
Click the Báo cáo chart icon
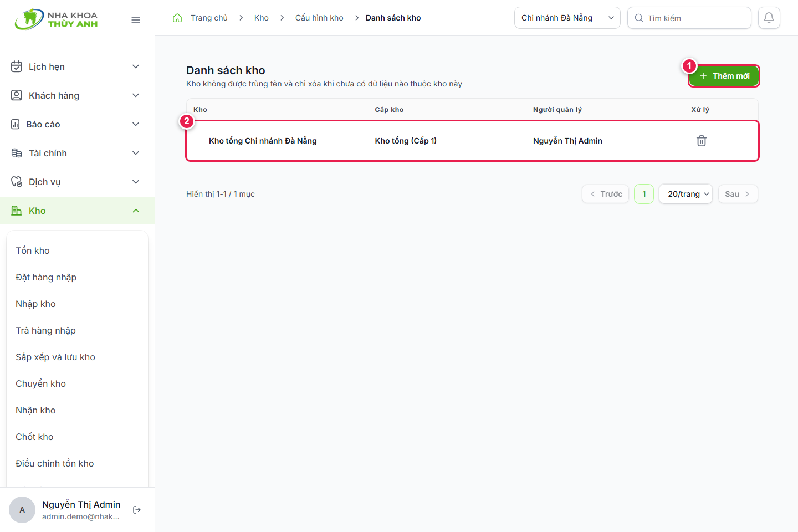click(16, 124)
